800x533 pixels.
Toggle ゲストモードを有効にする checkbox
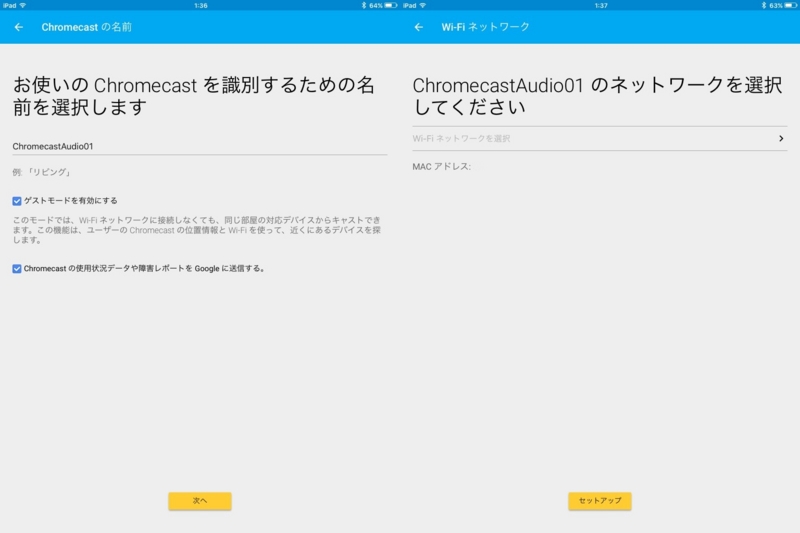pyautogui.click(x=17, y=201)
